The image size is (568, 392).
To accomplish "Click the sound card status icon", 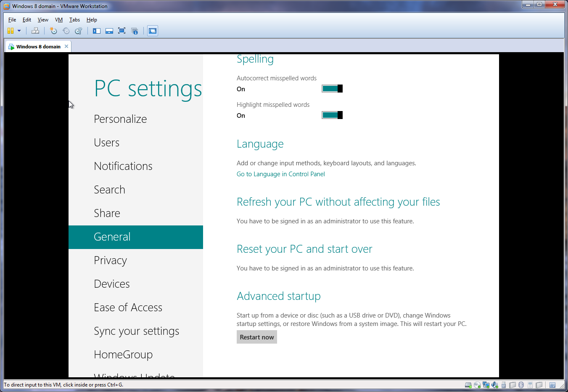I will 495,385.
